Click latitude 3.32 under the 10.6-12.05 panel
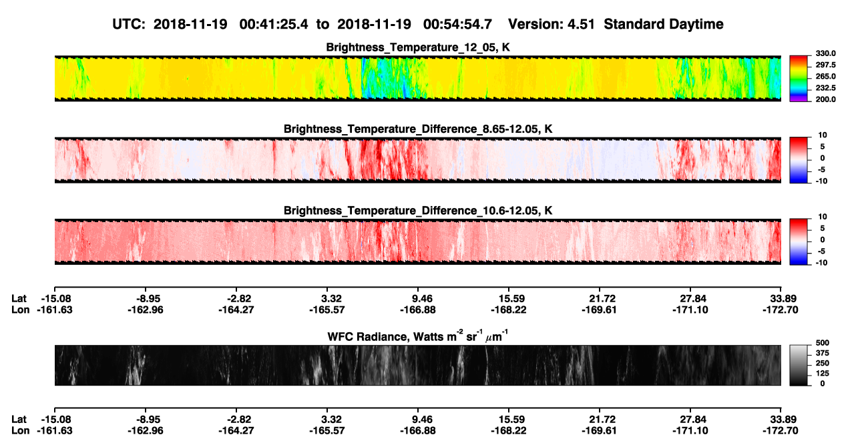The image size is (868, 445). 327,298
